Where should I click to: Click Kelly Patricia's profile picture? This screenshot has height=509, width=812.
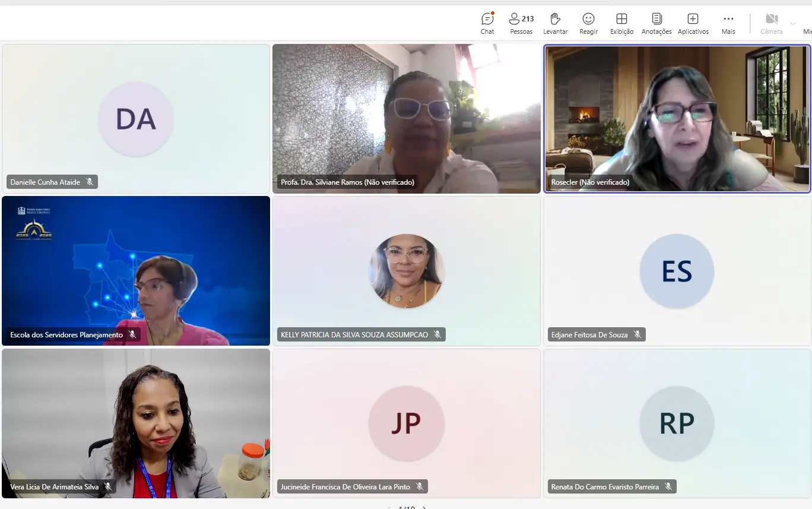click(407, 271)
